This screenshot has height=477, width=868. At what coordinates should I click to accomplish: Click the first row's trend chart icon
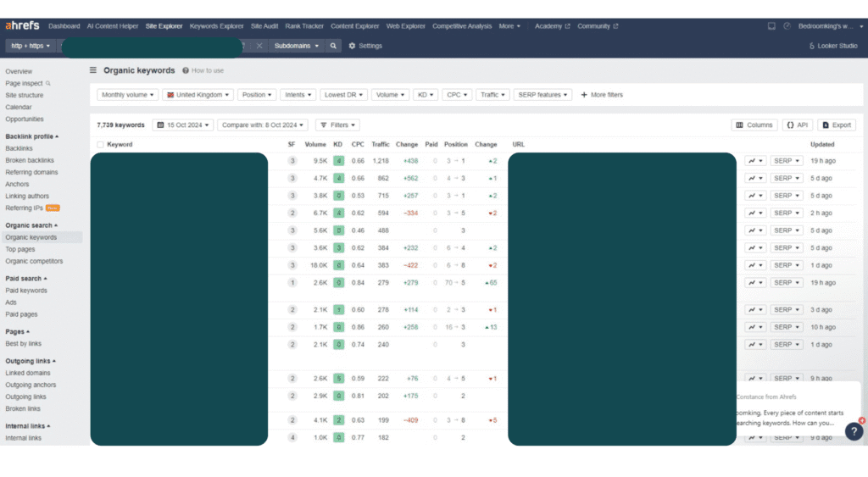click(x=754, y=161)
